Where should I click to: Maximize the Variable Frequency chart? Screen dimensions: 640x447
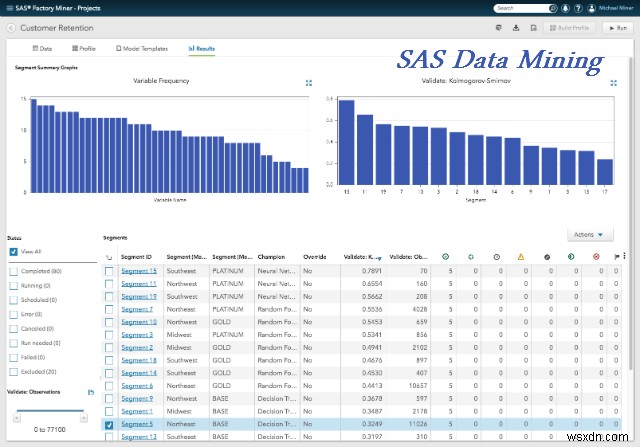coord(308,83)
